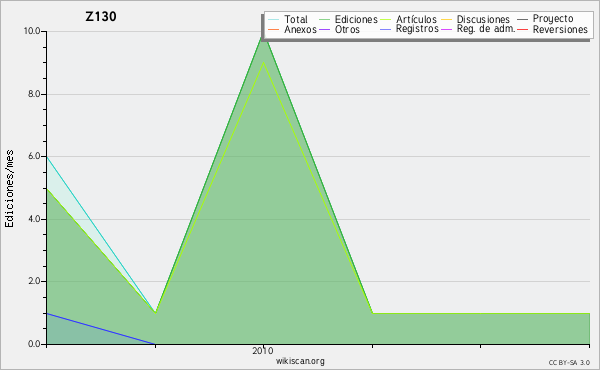Click the CC BY-SA 3.0 license text
Viewport: 600px width, 370px height.
pos(569,363)
